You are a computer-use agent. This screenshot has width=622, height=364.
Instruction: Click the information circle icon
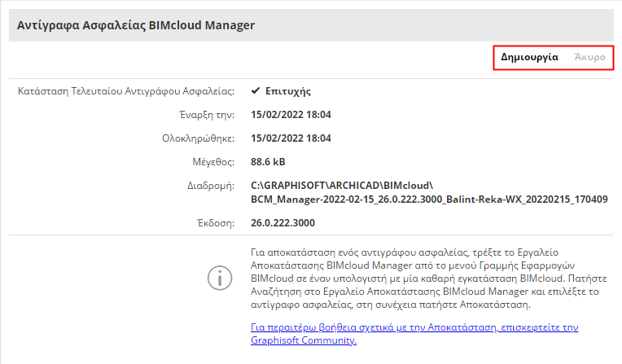[x=219, y=278]
